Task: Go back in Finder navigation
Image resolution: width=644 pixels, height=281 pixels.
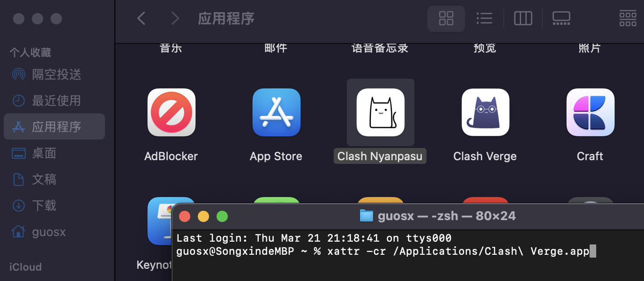Action: tap(141, 18)
